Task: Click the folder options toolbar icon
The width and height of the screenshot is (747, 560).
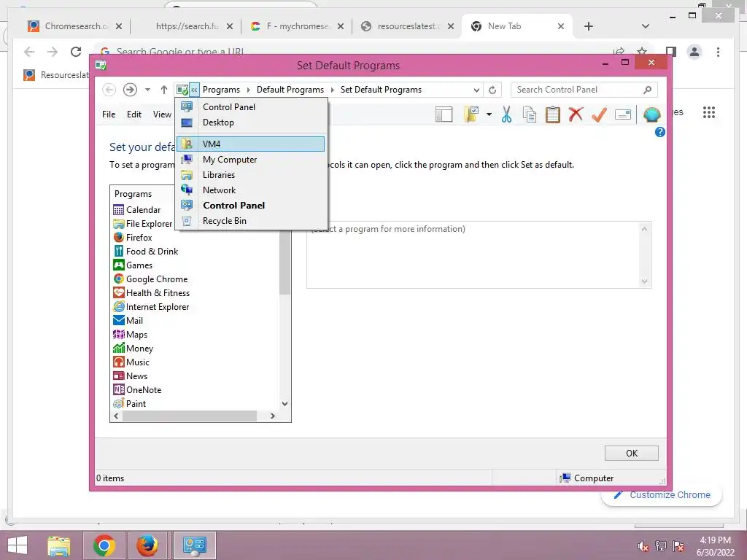Action: click(471, 114)
